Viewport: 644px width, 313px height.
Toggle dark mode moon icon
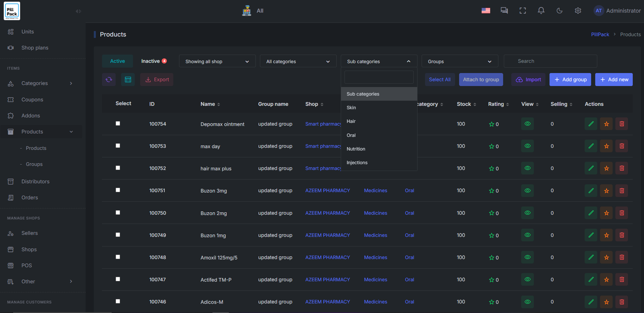click(x=559, y=11)
